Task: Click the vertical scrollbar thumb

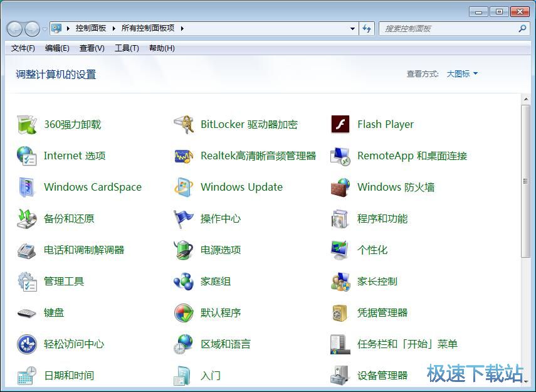Action: pyautogui.click(x=525, y=181)
